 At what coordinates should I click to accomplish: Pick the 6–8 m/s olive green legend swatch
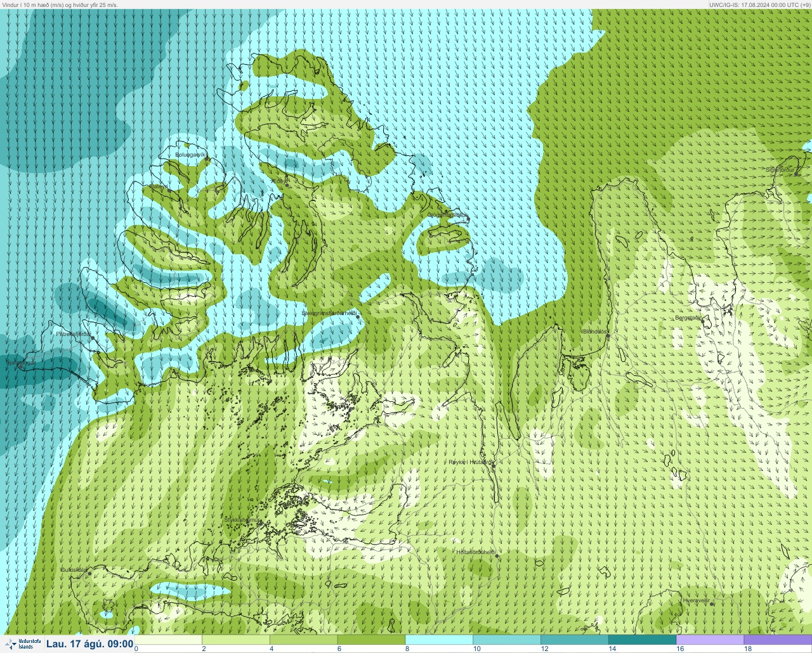[371, 640]
